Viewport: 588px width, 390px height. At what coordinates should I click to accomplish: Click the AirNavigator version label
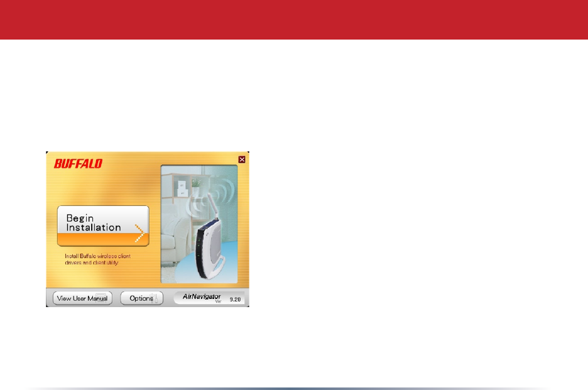(209, 298)
